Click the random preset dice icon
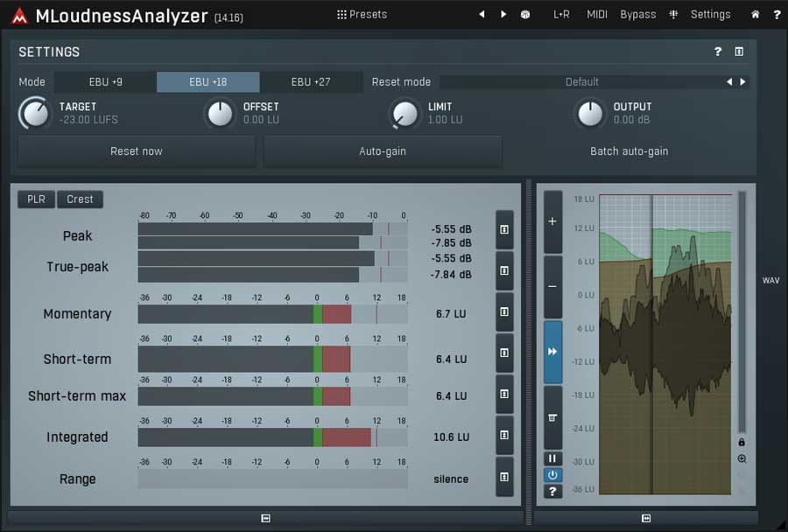Viewport: 788px width, 532px height. pyautogui.click(x=525, y=15)
